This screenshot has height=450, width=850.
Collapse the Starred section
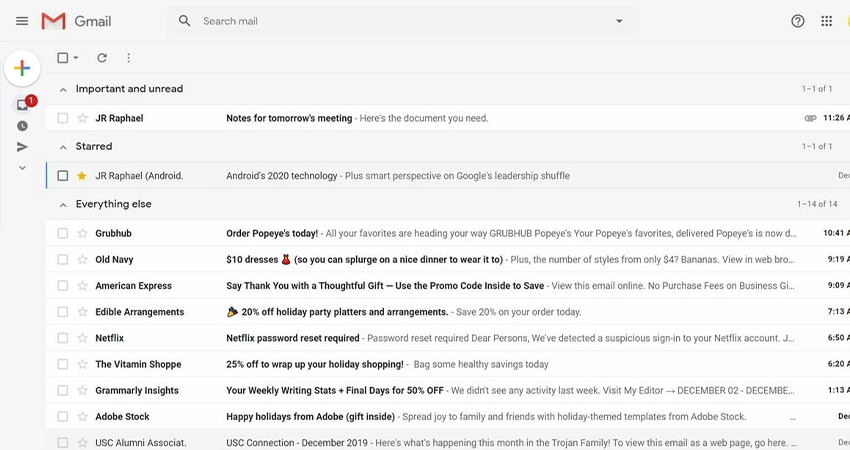(63, 147)
